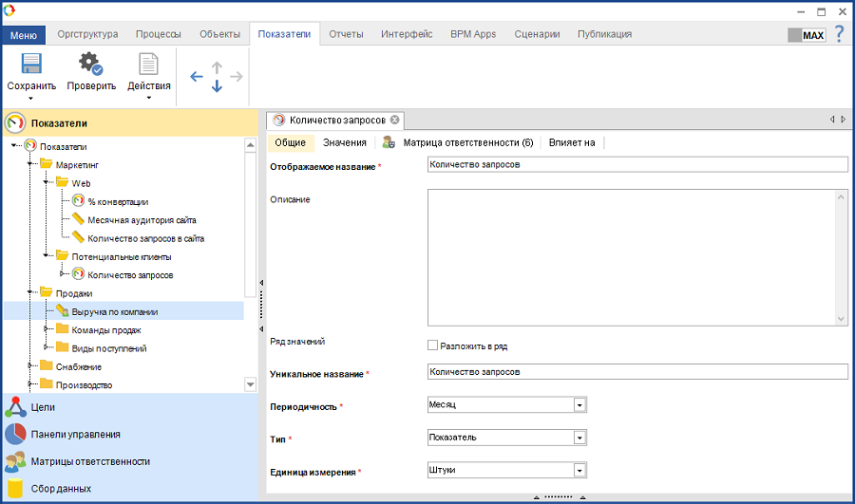Image resolution: width=855 pixels, height=504 pixels.
Task: Click the blue down arrow navigation icon
Action: pyautogui.click(x=217, y=86)
